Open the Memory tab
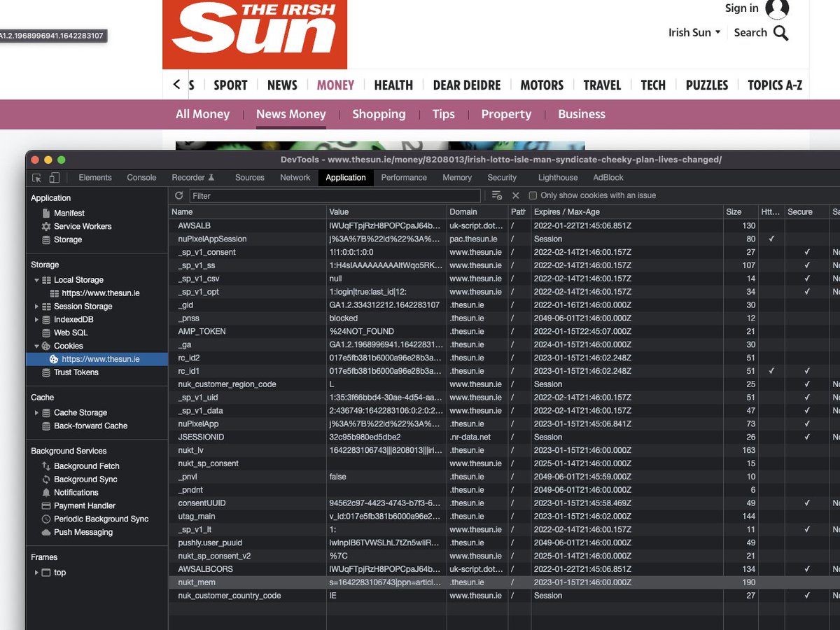 click(457, 178)
